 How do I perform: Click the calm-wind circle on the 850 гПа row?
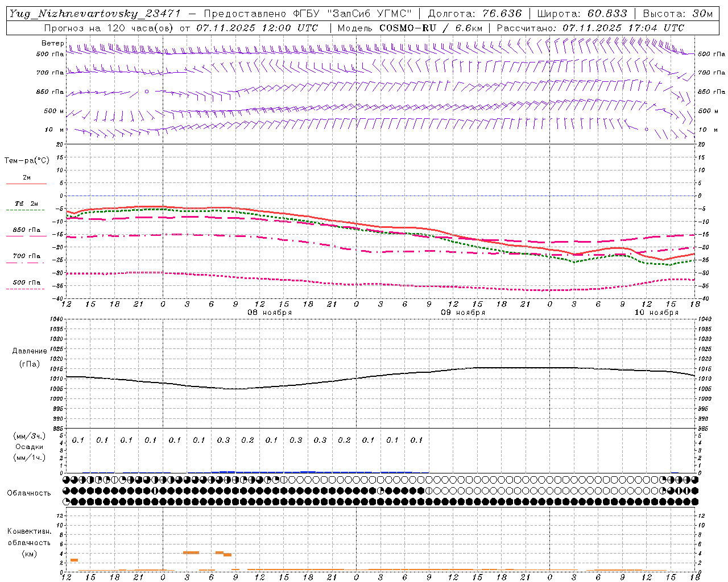(x=147, y=92)
